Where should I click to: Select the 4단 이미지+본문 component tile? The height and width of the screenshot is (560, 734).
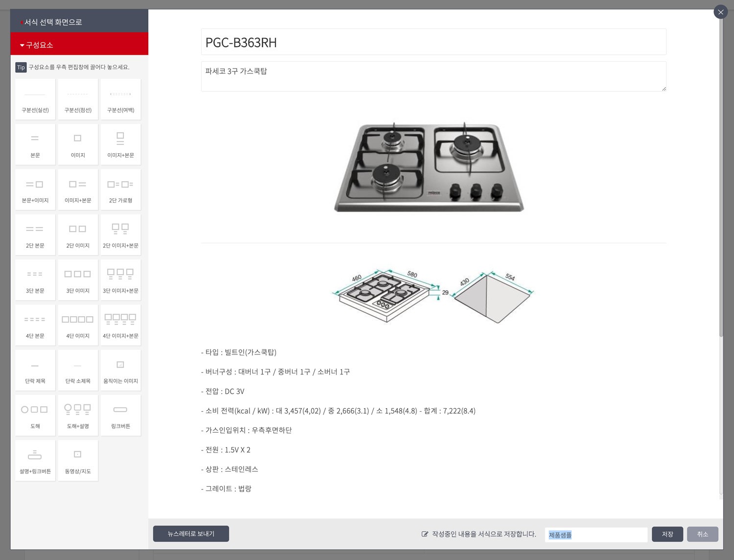tap(121, 325)
